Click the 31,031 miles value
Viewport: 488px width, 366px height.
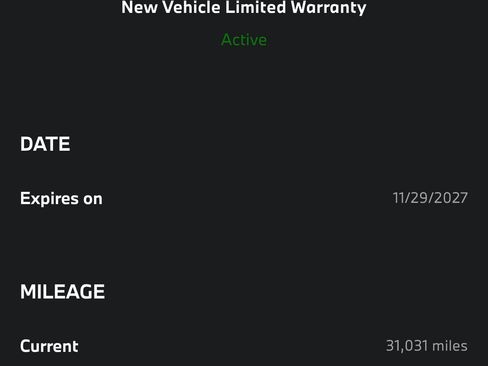click(x=427, y=346)
